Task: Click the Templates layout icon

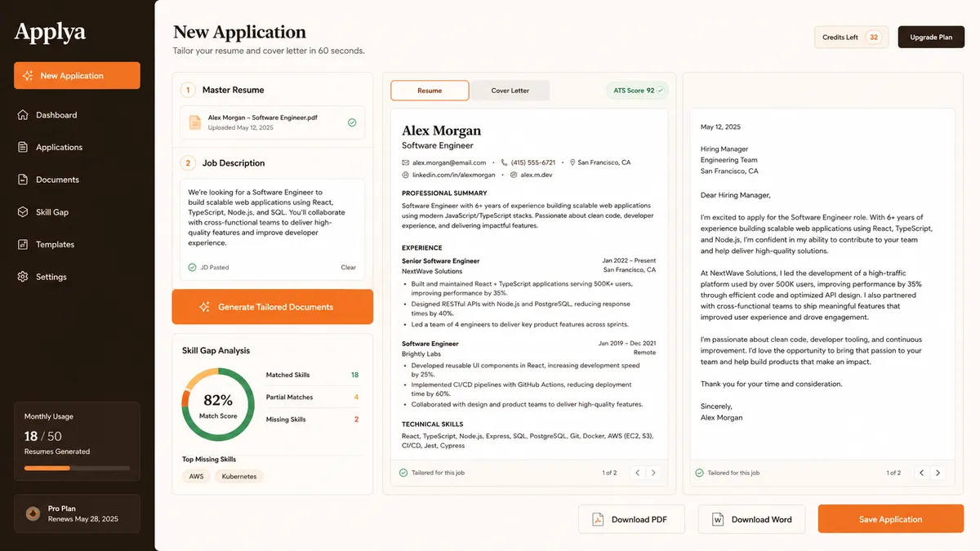Action: pos(23,244)
